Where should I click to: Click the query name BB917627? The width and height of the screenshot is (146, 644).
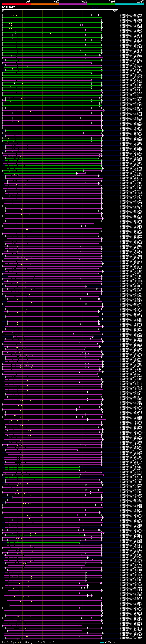pos(8,8)
